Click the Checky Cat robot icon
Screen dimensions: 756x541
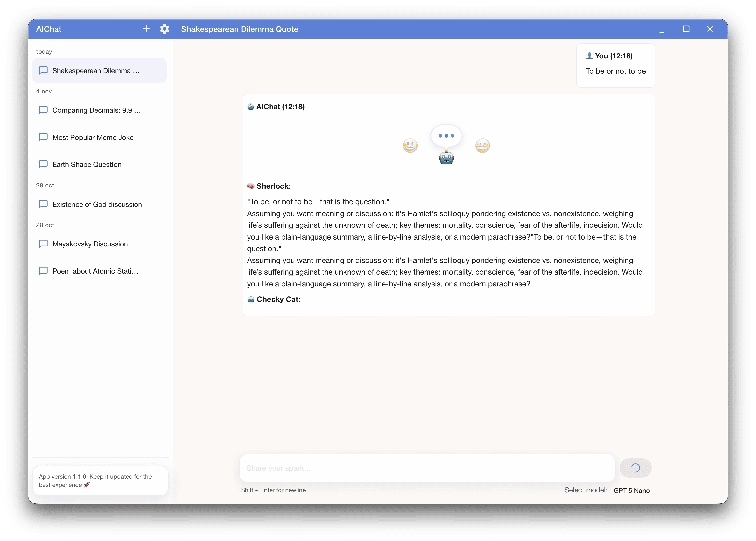pyautogui.click(x=251, y=299)
